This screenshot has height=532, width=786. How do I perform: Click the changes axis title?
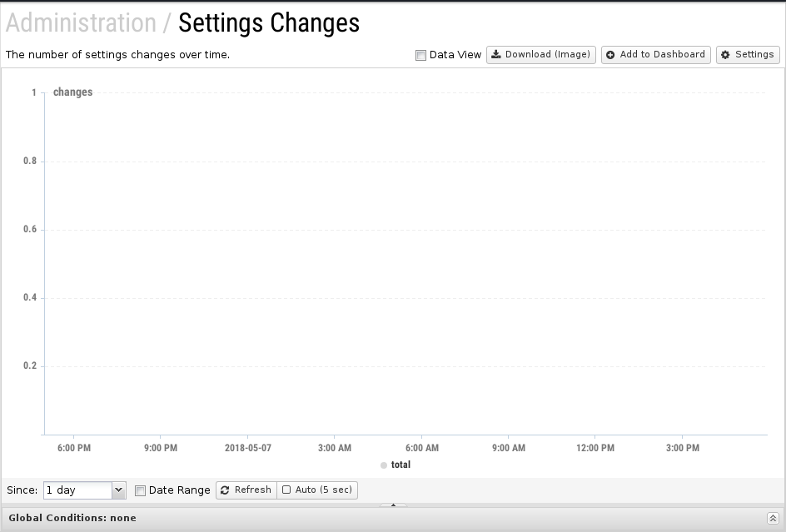tap(72, 92)
